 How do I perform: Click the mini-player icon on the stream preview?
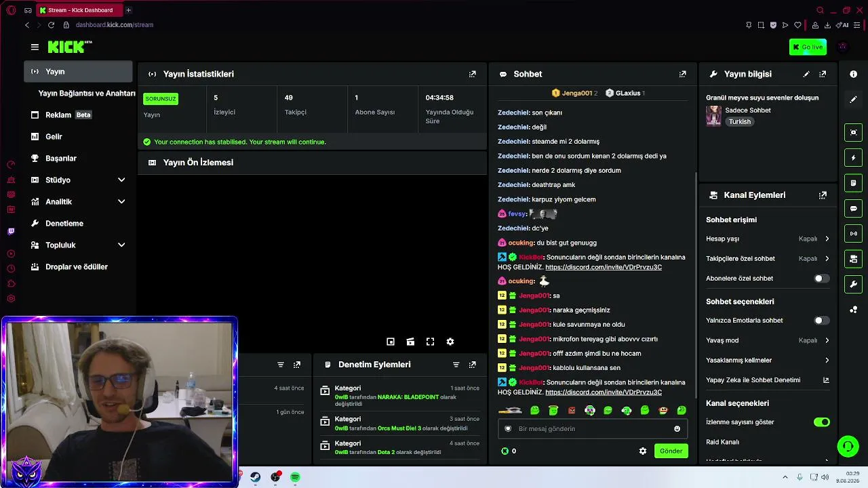(391, 342)
